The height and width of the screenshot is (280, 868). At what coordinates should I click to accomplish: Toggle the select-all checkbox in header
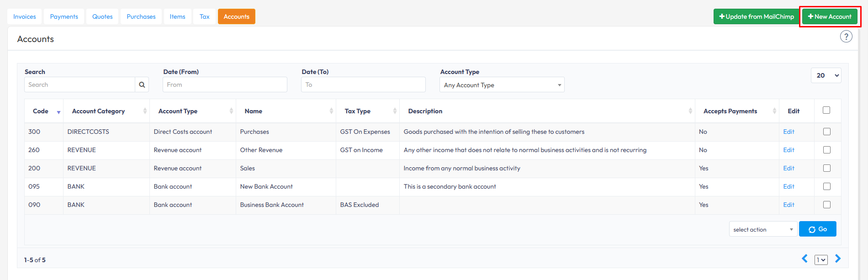826,110
